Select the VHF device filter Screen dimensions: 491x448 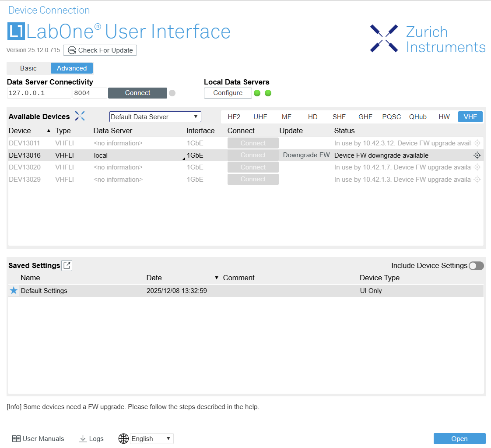point(470,117)
